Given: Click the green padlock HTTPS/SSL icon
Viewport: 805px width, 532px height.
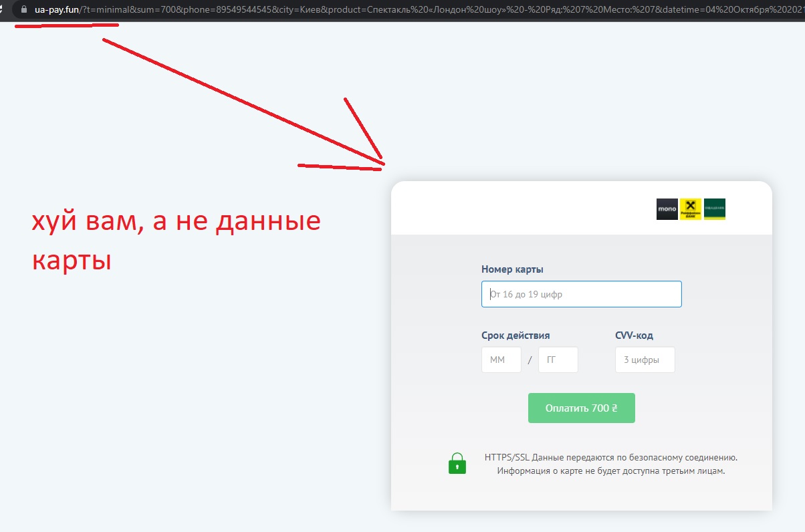Looking at the screenshot, I should tap(457, 463).
